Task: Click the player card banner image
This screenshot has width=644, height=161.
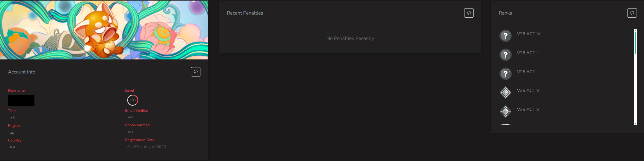Action: click(x=104, y=30)
